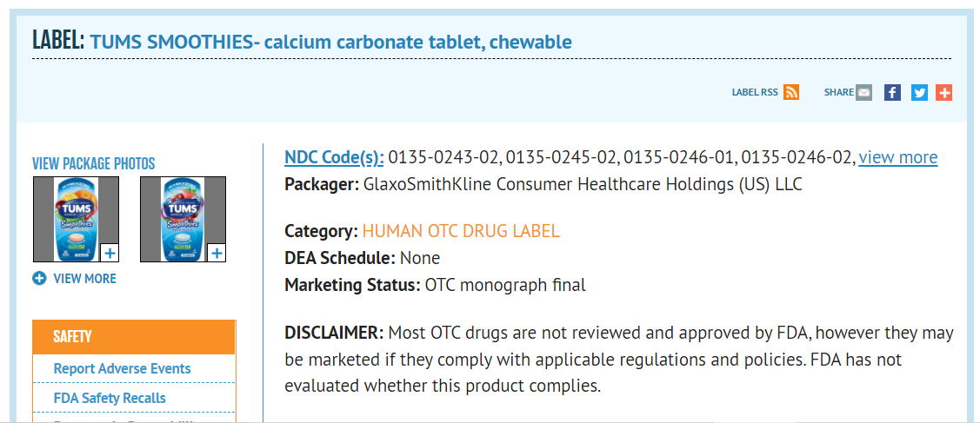Share the label via email icon

pos(863,92)
